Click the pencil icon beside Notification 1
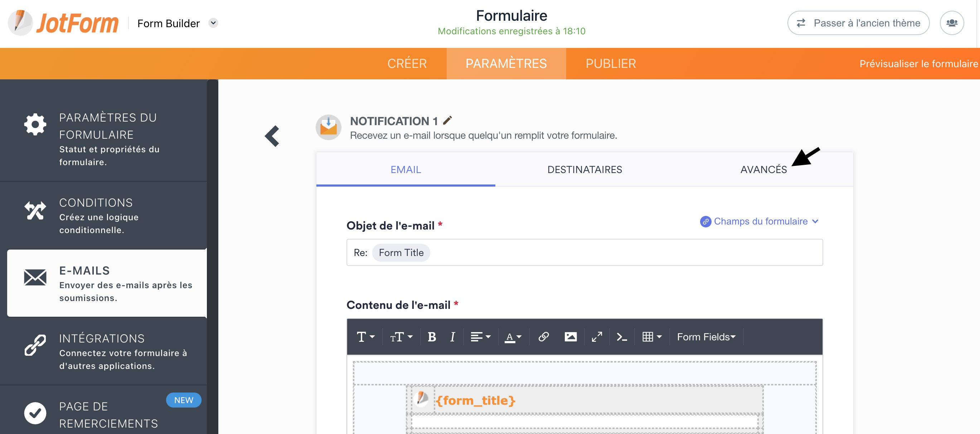Viewport: 980px width, 434px height. coord(448,120)
